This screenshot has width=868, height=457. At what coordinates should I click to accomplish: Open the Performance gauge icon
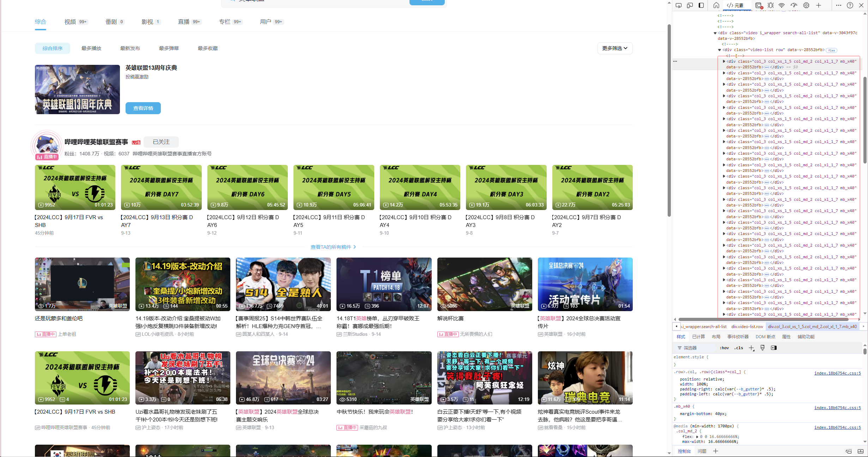794,5
